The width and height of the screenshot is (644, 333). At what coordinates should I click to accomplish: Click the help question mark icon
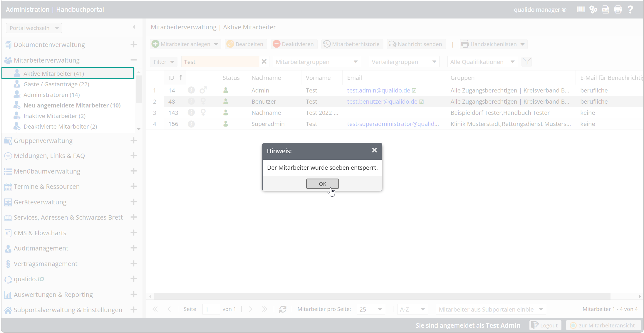[x=630, y=10]
